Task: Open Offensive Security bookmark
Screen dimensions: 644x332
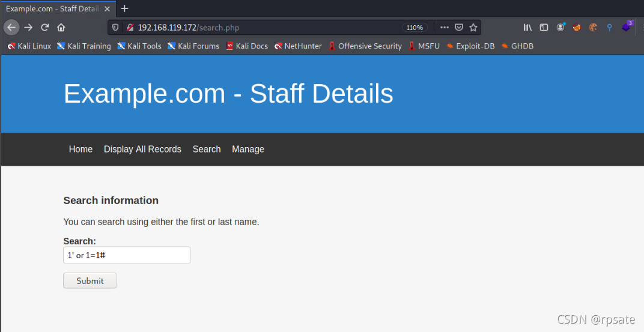Action: click(365, 46)
